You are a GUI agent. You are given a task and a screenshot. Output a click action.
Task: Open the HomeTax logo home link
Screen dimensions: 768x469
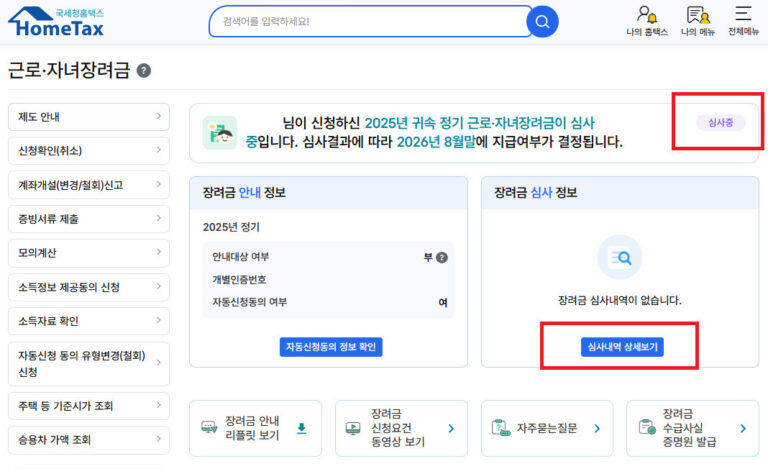pos(56,22)
